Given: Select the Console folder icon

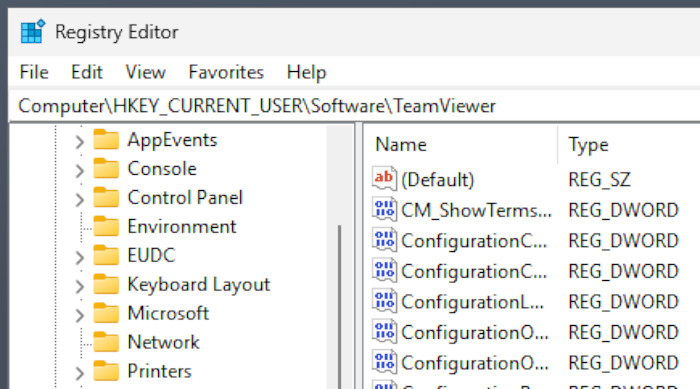Looking at the screenshot, I should click(x=106, y=168).
